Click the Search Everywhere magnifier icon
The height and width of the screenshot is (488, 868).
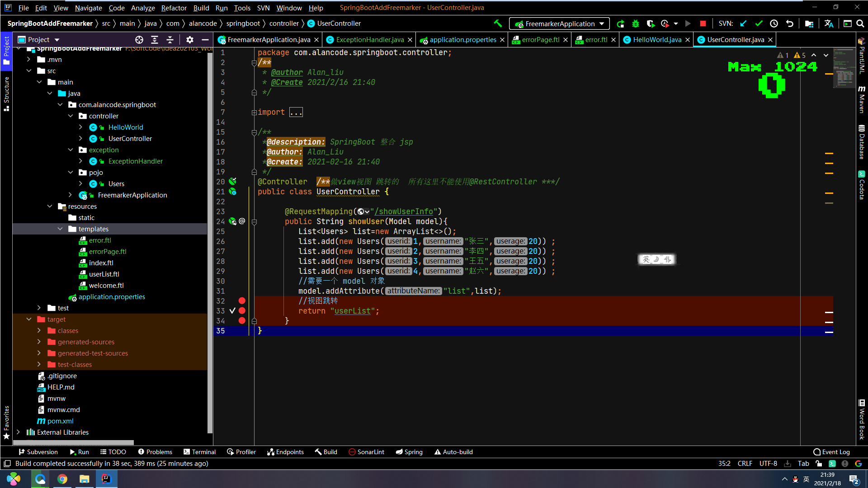pyautogui.click(x=860, y=23)
